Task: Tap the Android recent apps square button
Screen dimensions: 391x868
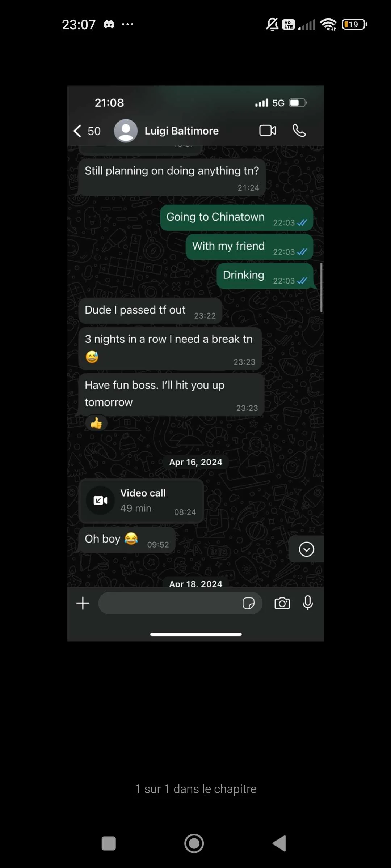Action: [x=109, y=843]
